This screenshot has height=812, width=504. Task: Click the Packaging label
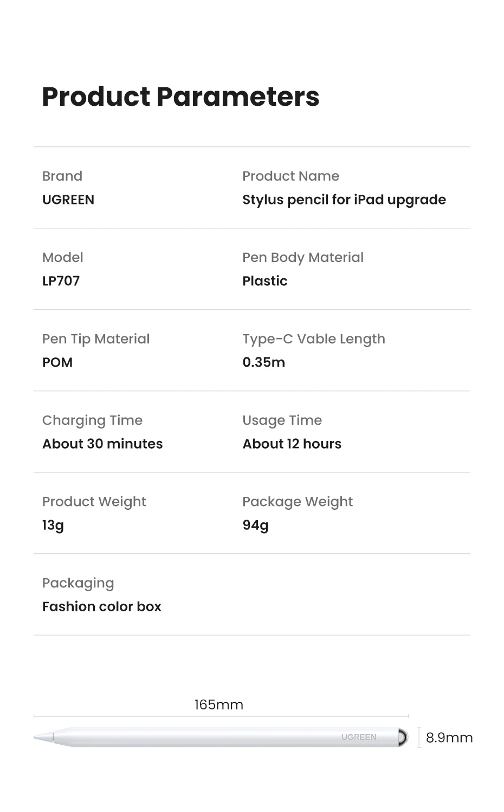pos(78,583)
